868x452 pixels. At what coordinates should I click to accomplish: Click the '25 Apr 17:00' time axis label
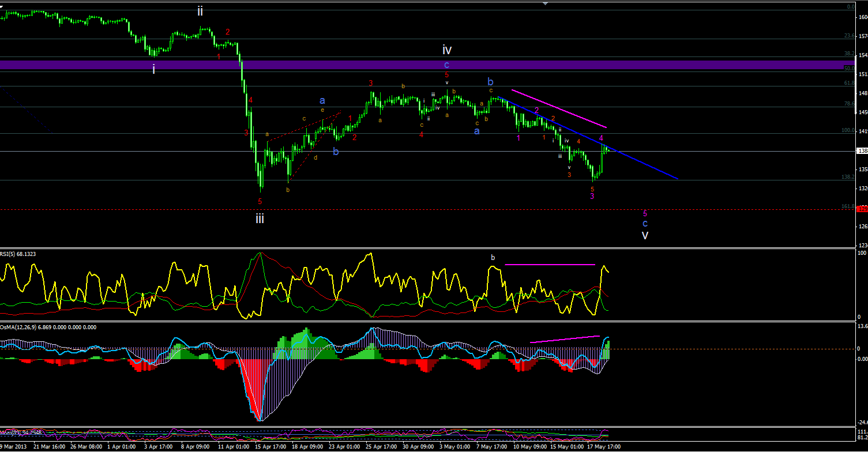pyautogui.click(x=381, y=447)
